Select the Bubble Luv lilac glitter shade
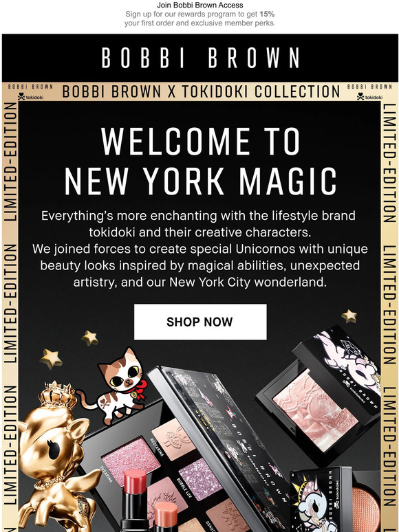This screenshot has height=532, width=399. click(x=200, y=478)
